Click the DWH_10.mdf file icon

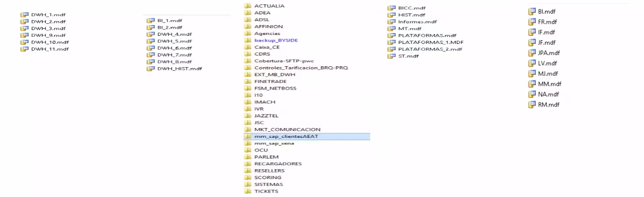(25, 42)
